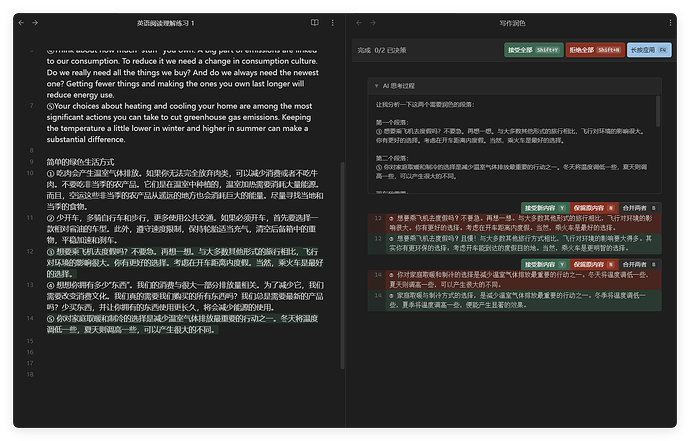Image resolution: width=690 pixels, height=441 pixels.
Task: Merge both (合并两者) for line 12
Action: click(x=639, y=208)
